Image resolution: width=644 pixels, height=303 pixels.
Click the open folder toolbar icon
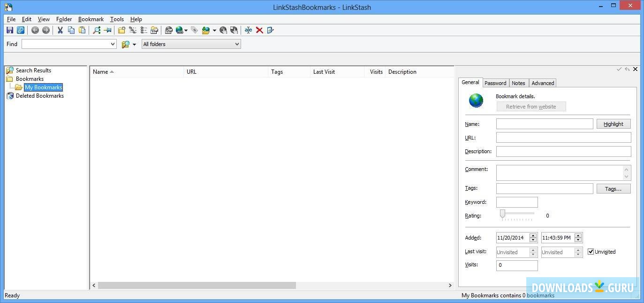point(154,30)
